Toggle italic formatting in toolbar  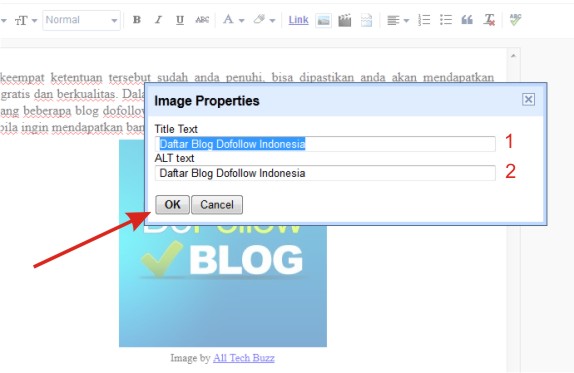click(x=158, y=20)
